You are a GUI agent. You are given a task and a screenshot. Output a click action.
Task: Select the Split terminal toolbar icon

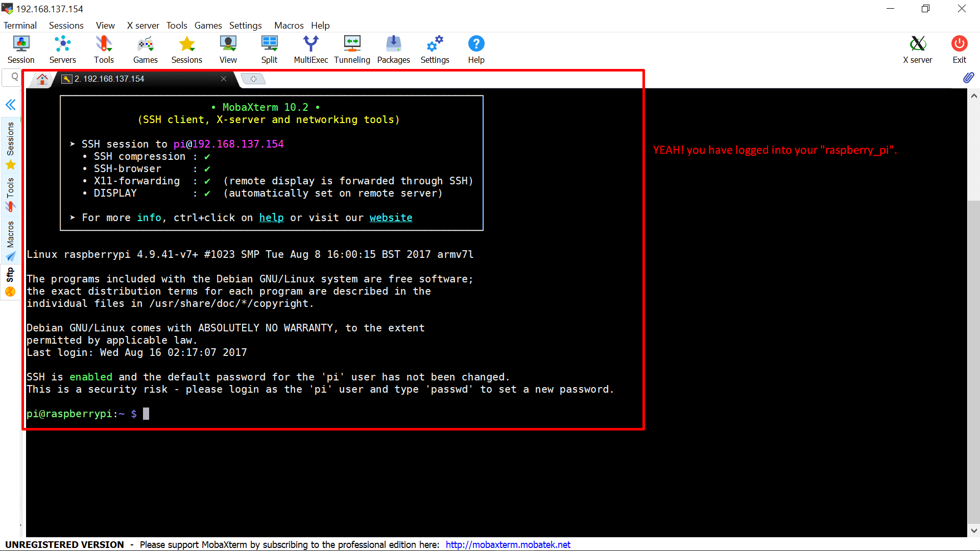point(269,50)
